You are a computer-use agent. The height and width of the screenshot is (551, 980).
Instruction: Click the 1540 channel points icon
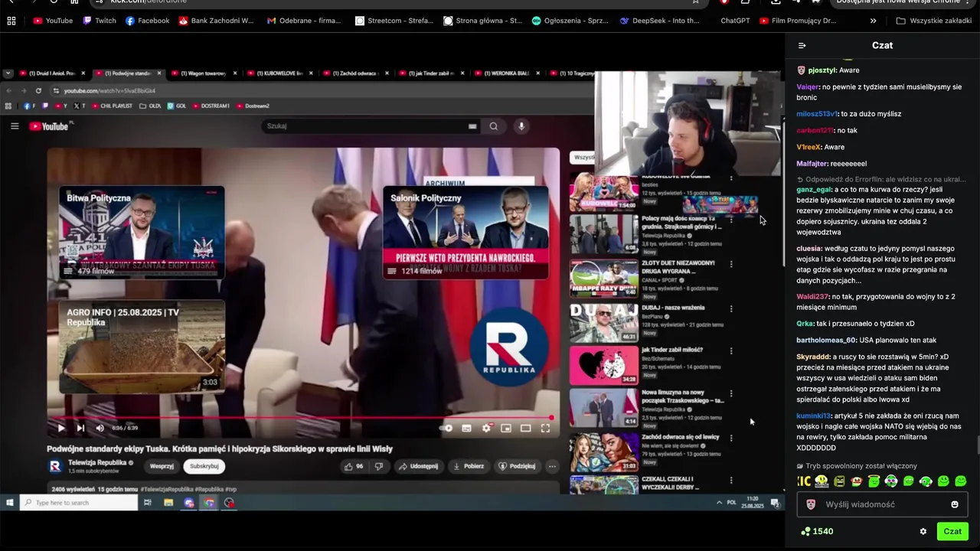point(805,531)
